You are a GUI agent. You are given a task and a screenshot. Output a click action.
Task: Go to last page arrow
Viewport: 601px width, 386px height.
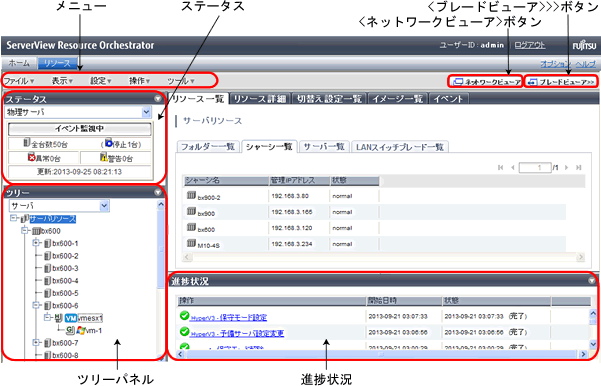point(579,168)
